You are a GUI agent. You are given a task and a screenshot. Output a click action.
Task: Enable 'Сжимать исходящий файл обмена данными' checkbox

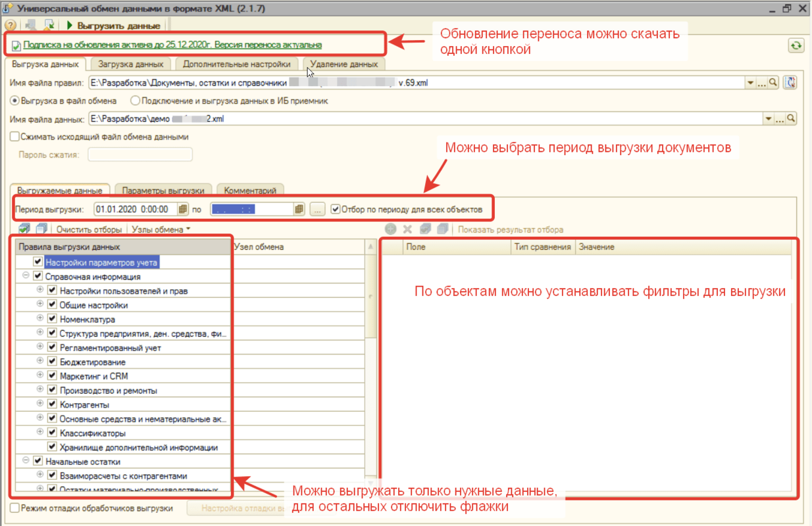pos(14,137)
